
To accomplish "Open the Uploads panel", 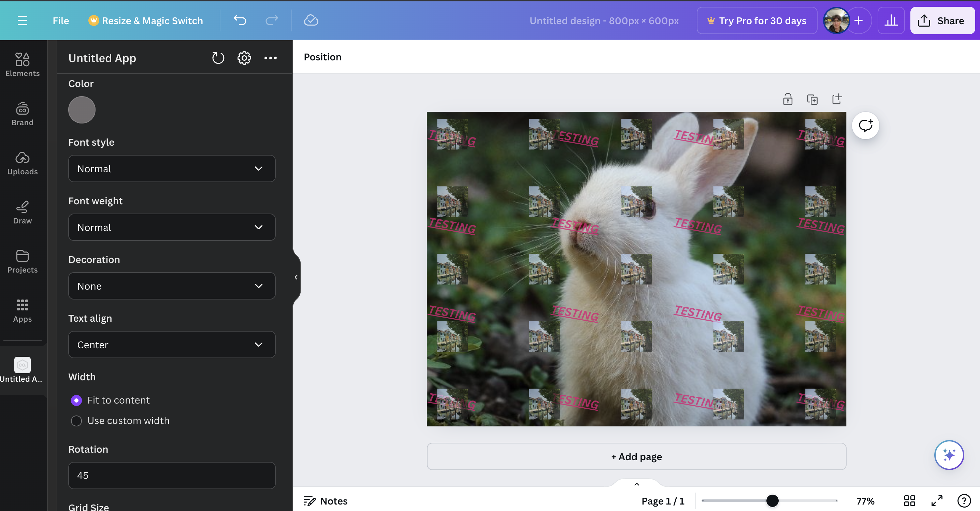I will pyautogui.click(x=23, y=163).
